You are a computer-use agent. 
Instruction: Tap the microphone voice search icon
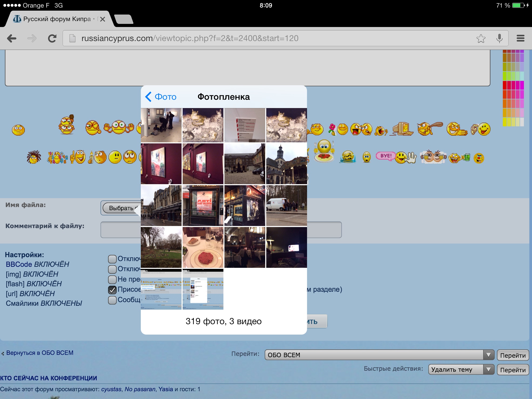499,38
